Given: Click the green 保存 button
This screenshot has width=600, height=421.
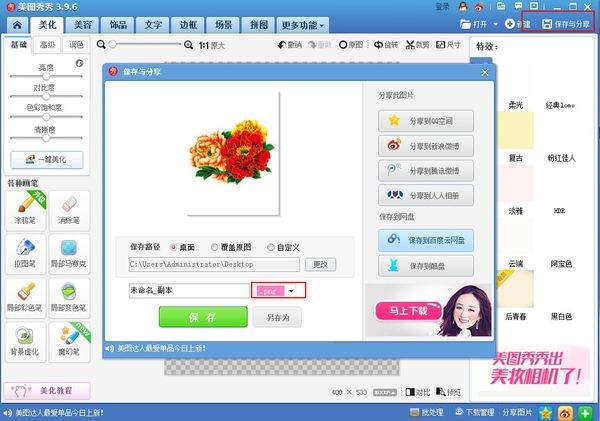Looking at the screenshot, I should (x=203, y=317).
